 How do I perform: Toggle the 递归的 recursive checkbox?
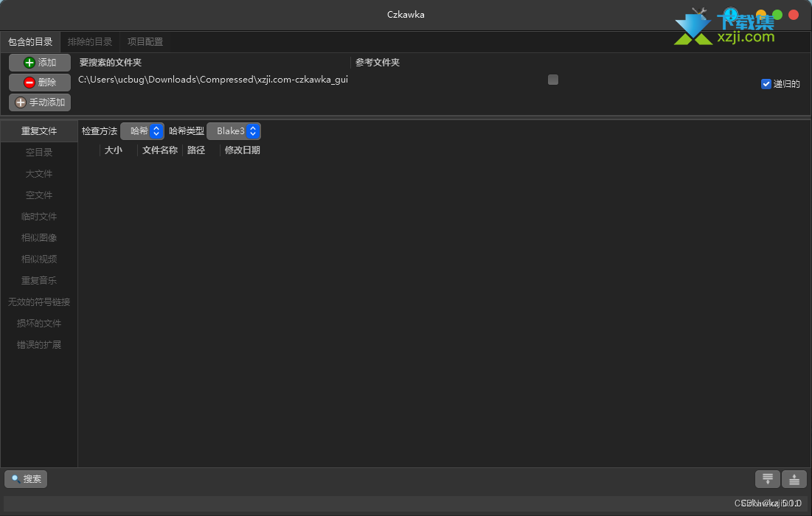(x=766, y=84)
